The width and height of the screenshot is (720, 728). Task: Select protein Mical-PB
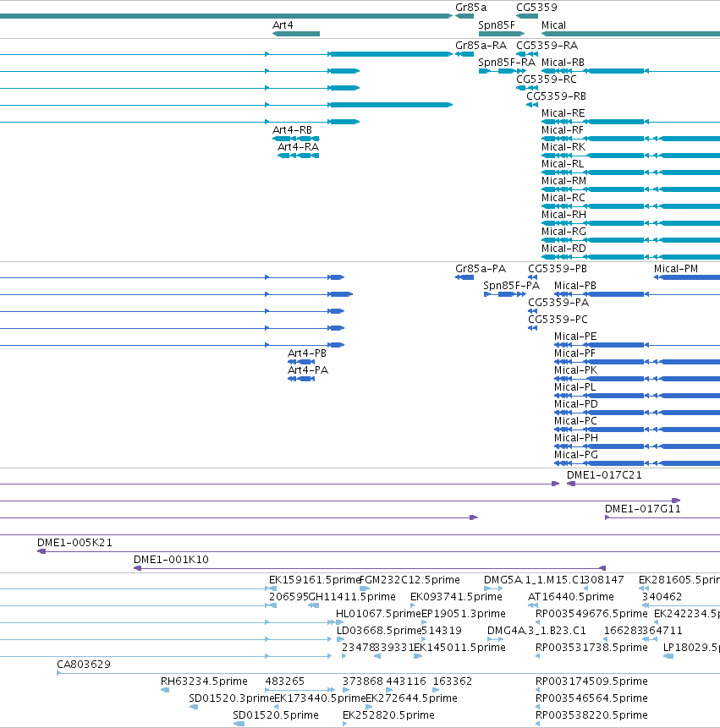pyautogui.click(x=575, y=286)
